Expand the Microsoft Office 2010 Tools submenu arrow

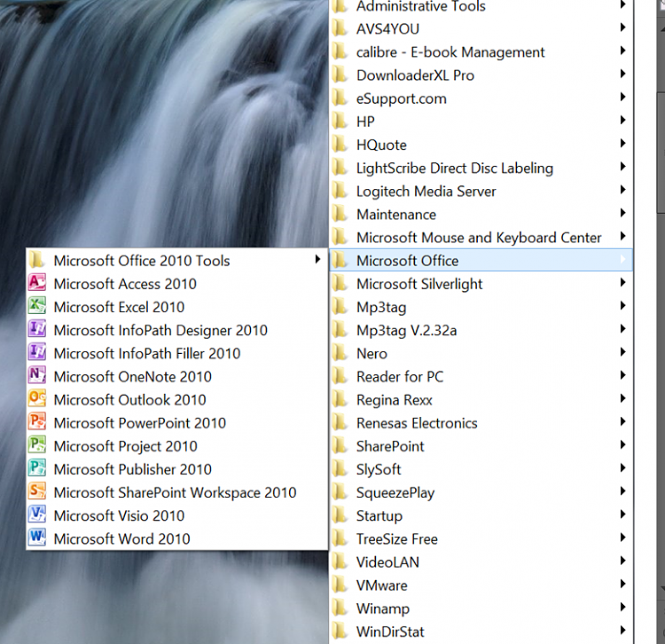point(317,259)
